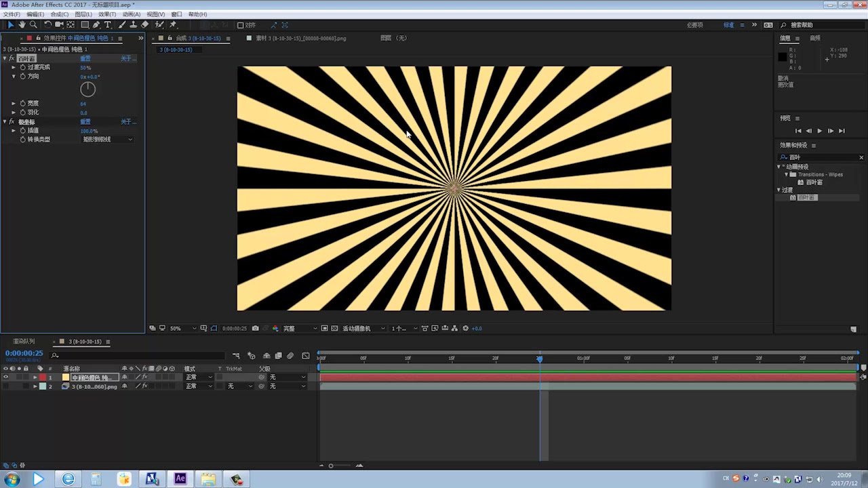Reset the 极坐标 effect via 重置

pos(85,121)
